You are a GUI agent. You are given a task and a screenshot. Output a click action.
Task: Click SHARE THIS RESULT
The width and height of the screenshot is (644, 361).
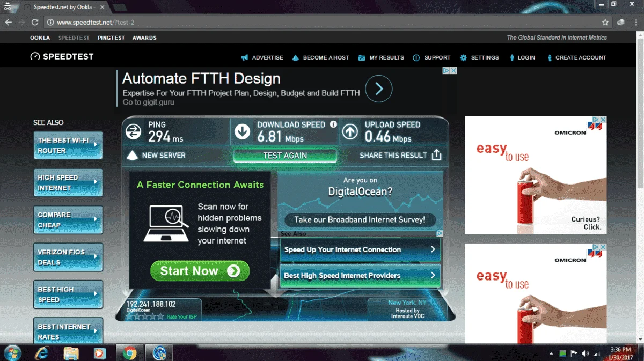coord(393,155)
